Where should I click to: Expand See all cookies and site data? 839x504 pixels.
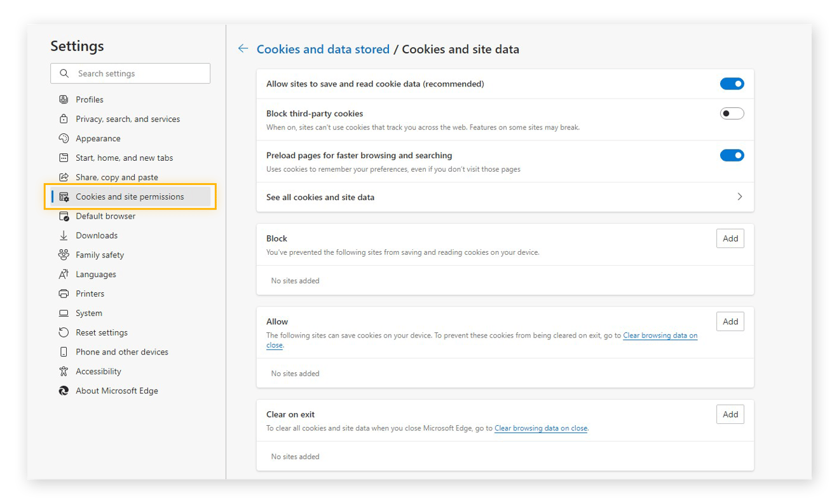coord(739,197)
